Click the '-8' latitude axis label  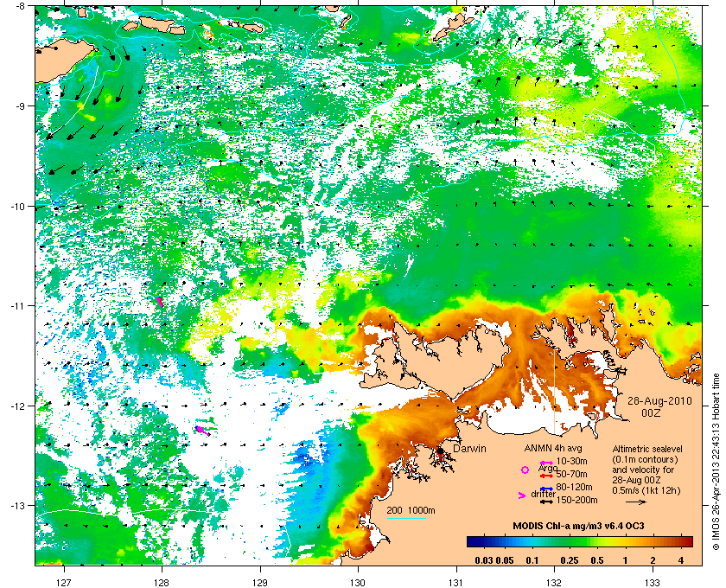click(x=22, y=6)
